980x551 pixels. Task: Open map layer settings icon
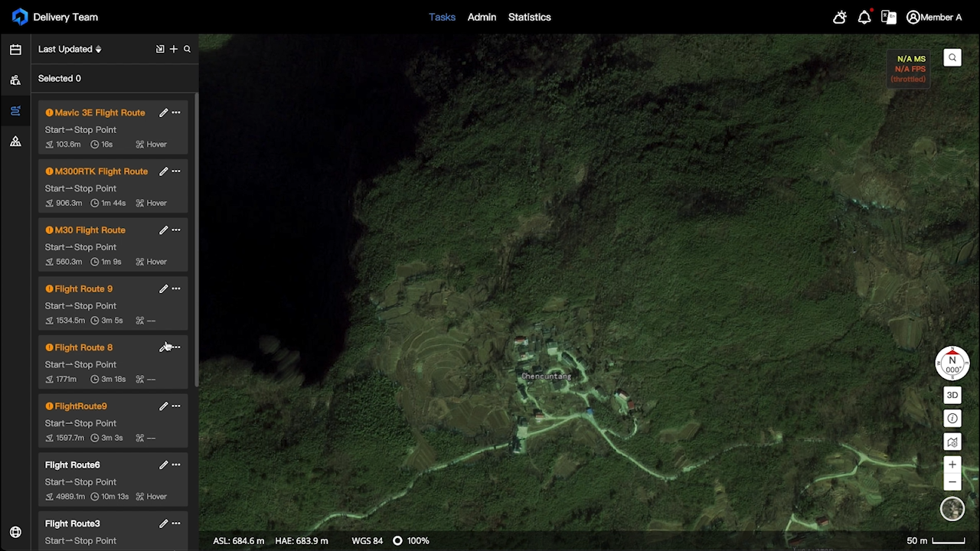coord(952,442)
